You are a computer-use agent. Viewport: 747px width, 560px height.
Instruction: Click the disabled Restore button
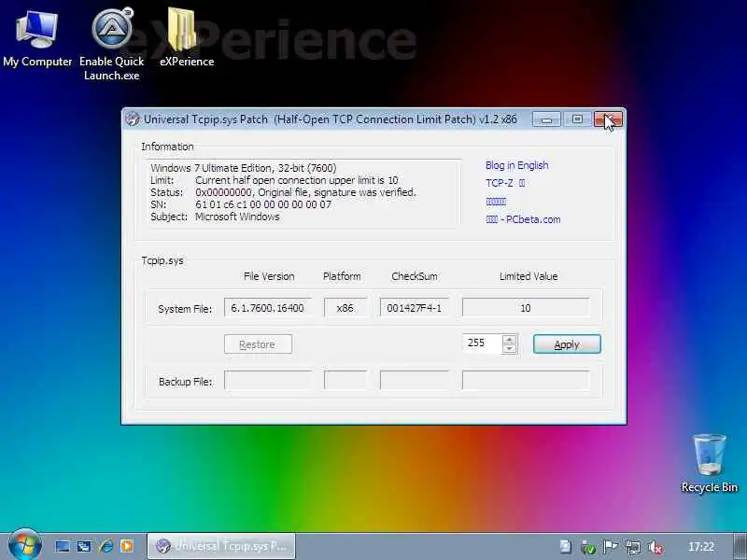(258, 344)
